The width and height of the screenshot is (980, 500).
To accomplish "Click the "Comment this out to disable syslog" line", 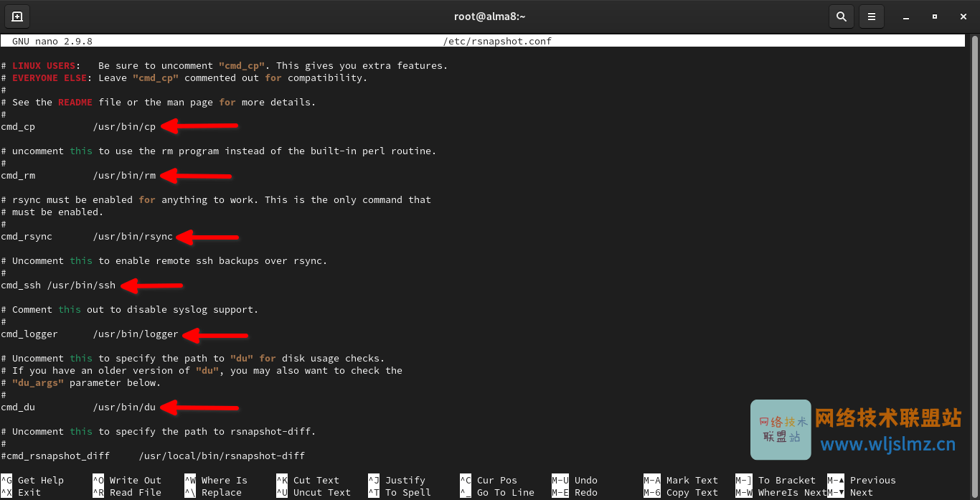I will 130,310.
